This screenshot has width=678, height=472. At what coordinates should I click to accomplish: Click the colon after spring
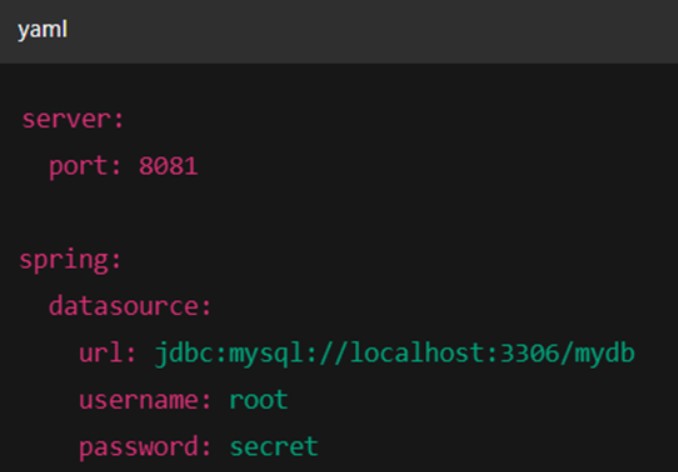pos(116,260)
